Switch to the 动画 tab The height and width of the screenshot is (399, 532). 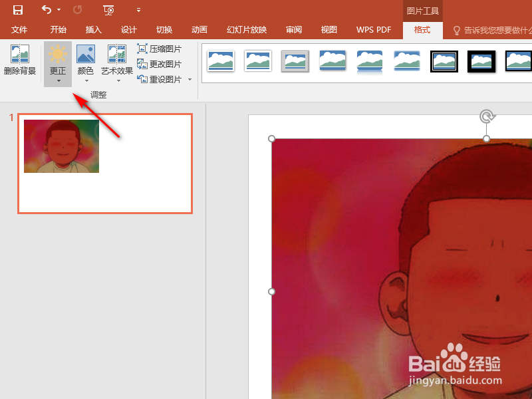click(x=199, y=30)
